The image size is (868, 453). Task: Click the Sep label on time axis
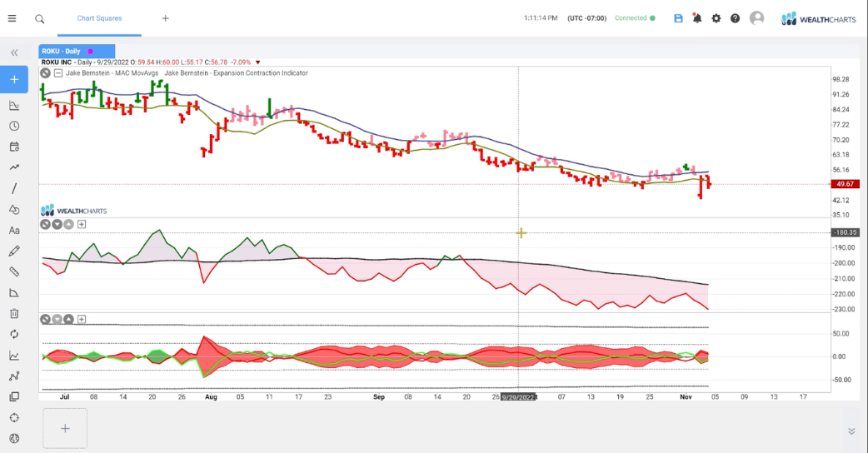pyautogui.click(x=379, y=397)
